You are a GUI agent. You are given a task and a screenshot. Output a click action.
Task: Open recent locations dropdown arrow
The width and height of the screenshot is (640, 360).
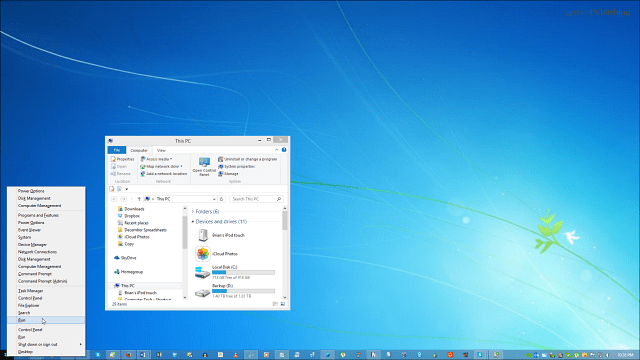tap(131, 199)
